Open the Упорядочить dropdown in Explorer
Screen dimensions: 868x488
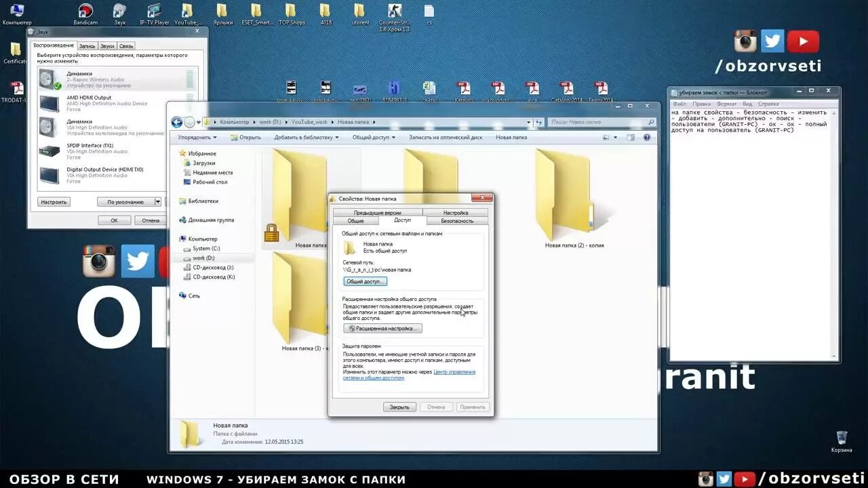197,137
